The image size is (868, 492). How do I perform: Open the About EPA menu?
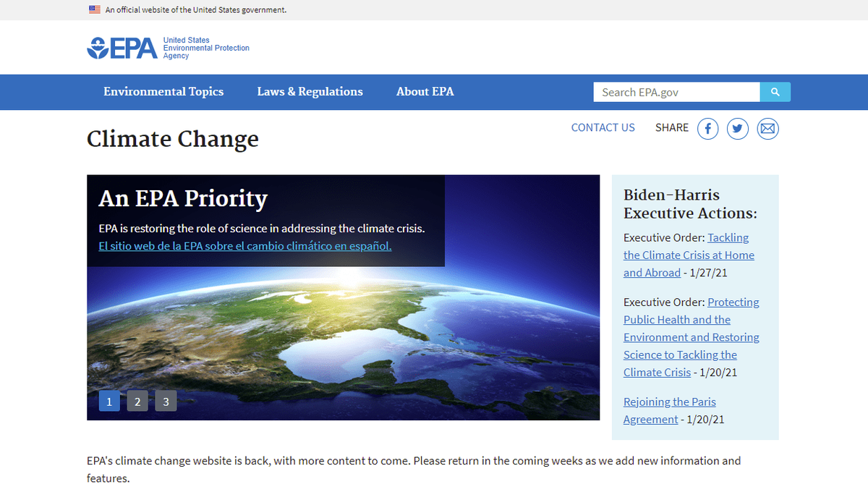click(x=425, y=92)
